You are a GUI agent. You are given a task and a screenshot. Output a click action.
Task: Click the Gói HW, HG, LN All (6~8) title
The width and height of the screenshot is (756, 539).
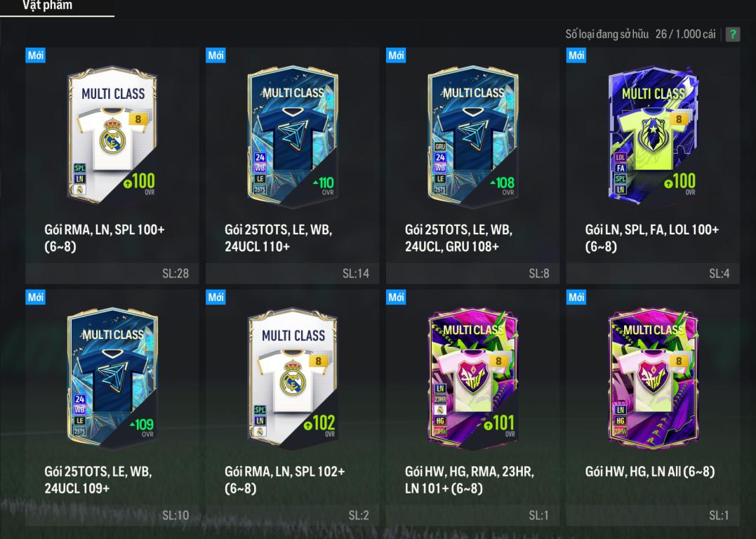point(650,472)
